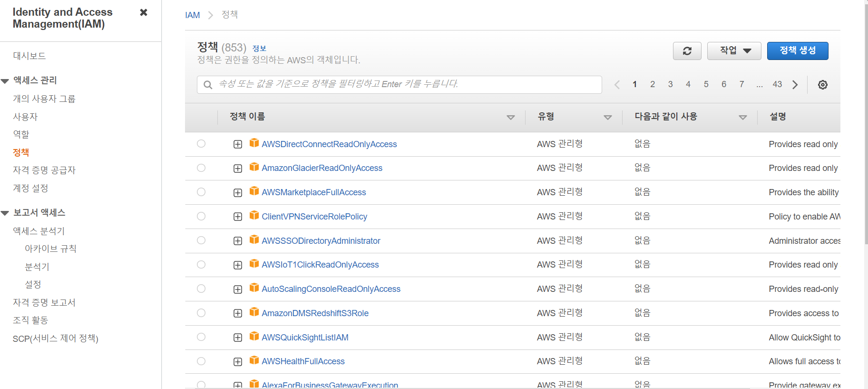Open 아카이브 규칙 in sidebar
This screenshot has height=389, width=868.
(x=50, y=249)
